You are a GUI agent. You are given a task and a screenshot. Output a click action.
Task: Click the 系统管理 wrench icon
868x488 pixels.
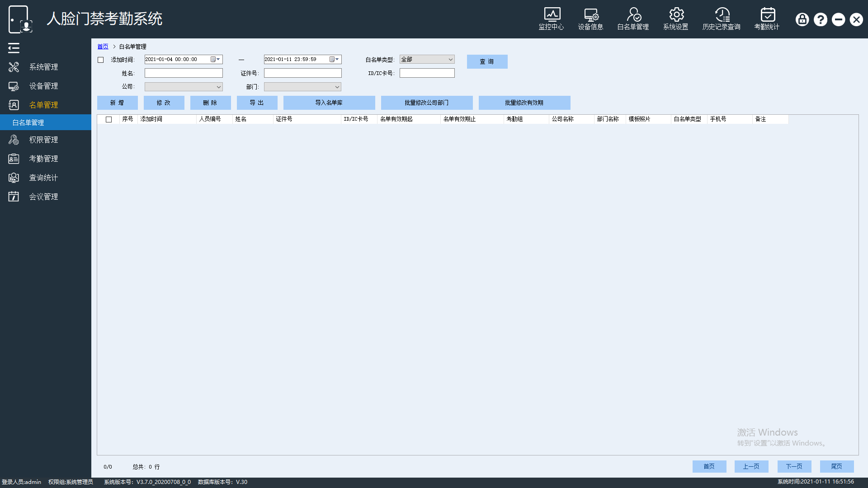(14, 67)
